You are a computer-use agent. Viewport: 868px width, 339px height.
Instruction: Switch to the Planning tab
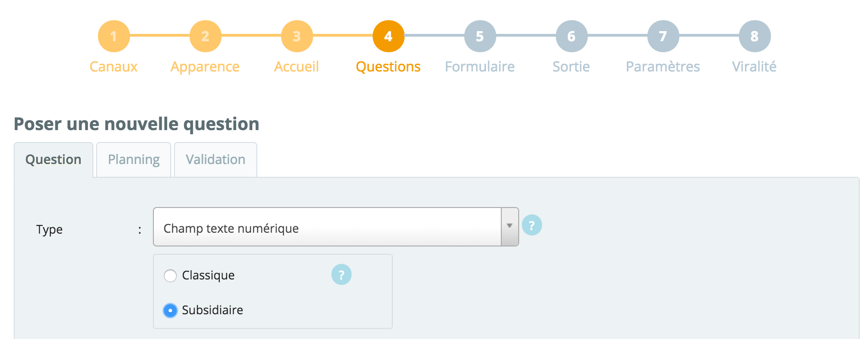[x=134, y=159]
